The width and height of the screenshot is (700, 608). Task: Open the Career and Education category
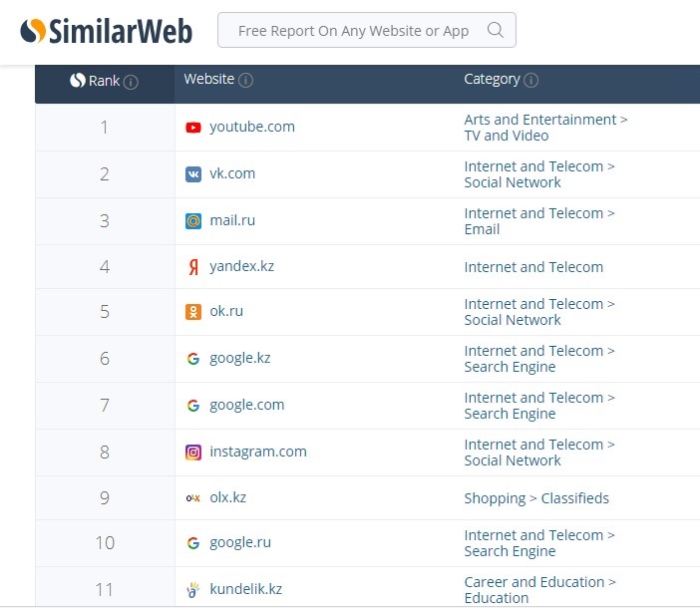tap(539, 582)
